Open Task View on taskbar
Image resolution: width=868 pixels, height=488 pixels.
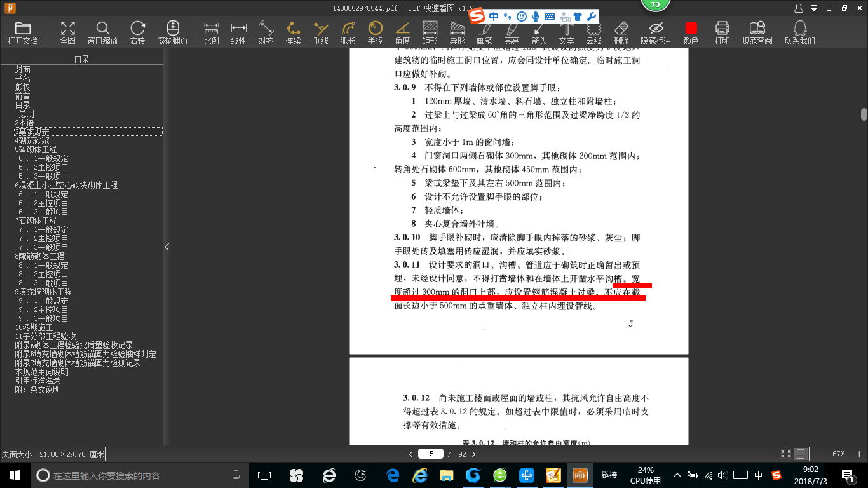click(x=264, y=475)
